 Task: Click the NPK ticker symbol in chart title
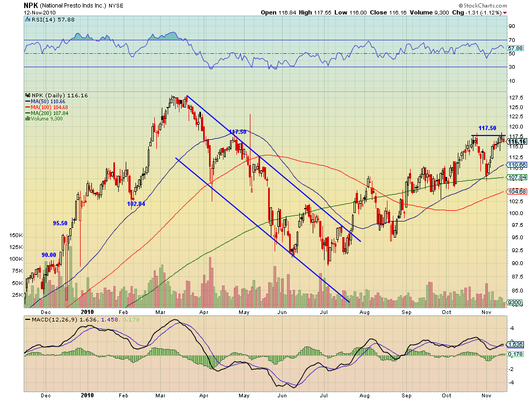pos(31,5)
